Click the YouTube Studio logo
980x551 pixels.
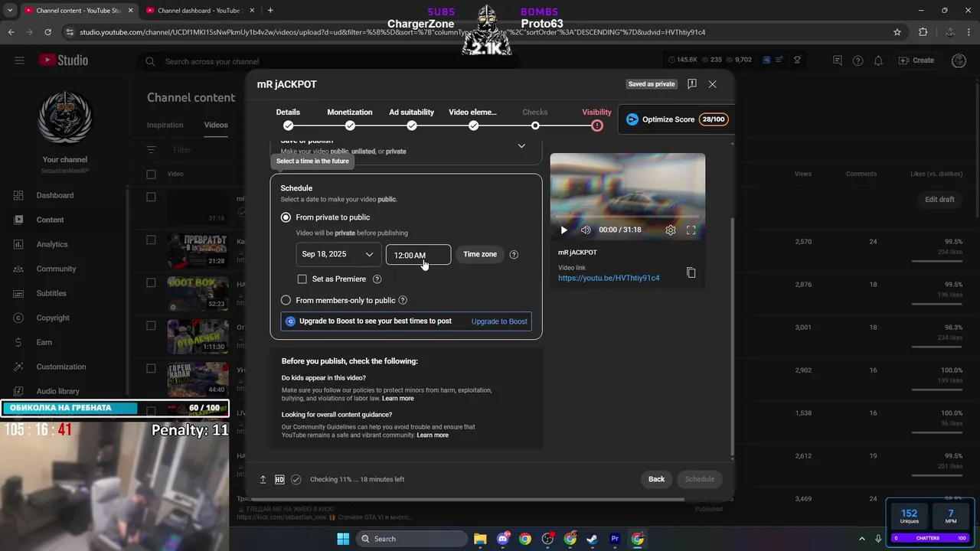click(x=64, y=60)
